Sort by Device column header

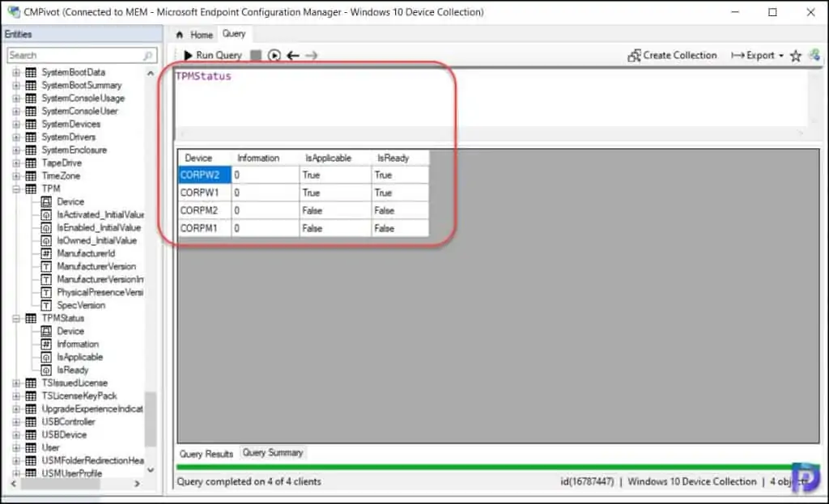205,158
